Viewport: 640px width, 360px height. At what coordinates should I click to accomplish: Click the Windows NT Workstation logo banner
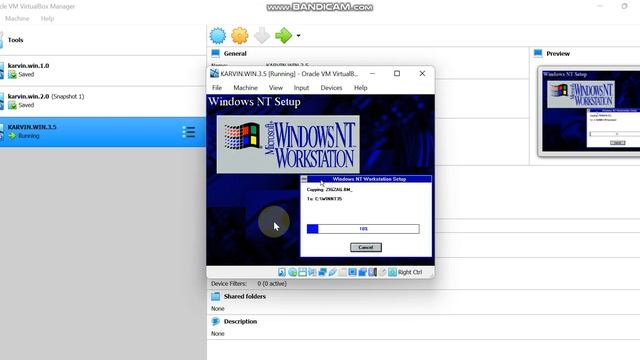[288, 144]
